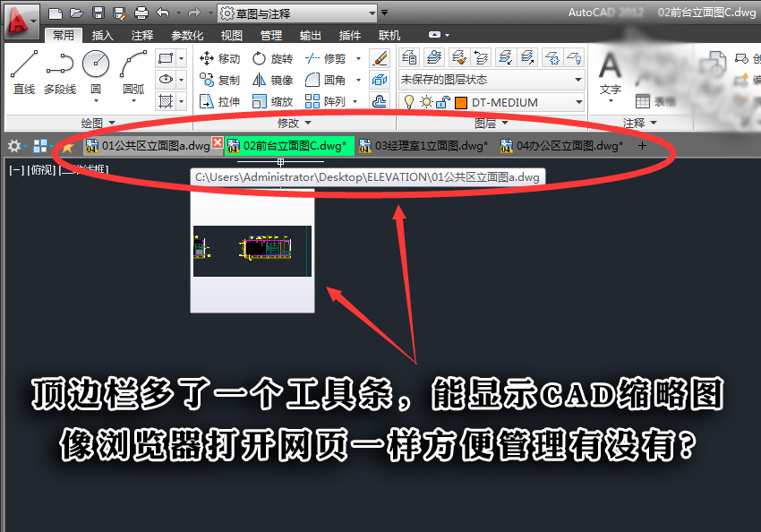Image resolution: width=761 pixels, height=532 pixels.
Task: Click the 旋转 (Rotate) tool
Action: (x=272, y=58)
